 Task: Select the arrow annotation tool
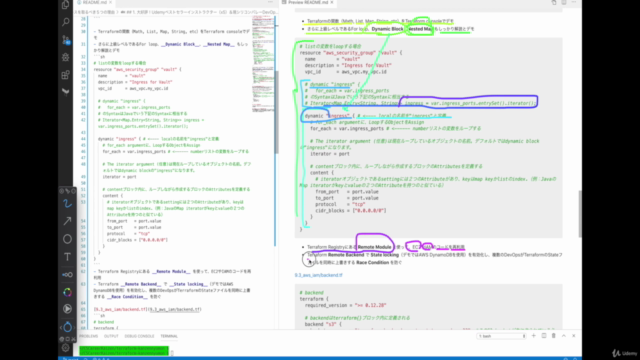coord(67,221)
